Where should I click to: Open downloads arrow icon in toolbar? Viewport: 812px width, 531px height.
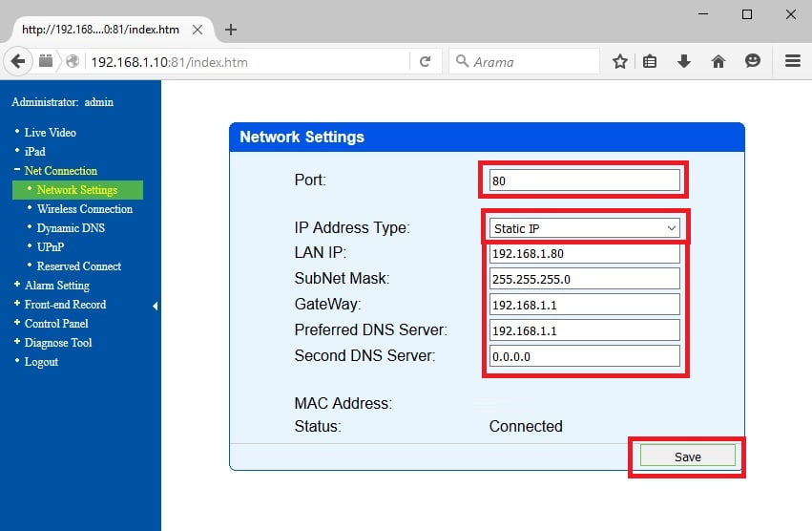(x=683, y=62)
